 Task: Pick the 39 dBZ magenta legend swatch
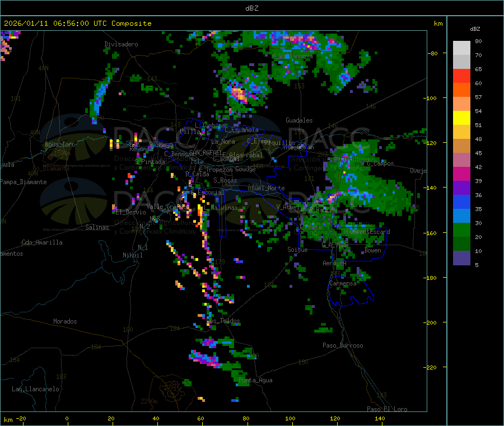461,174
